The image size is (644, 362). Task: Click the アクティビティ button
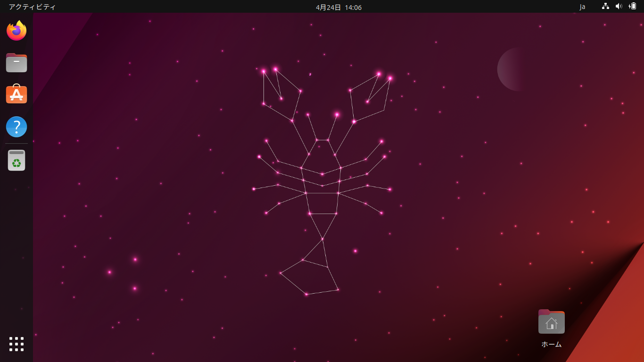click(x=32, y=7)
